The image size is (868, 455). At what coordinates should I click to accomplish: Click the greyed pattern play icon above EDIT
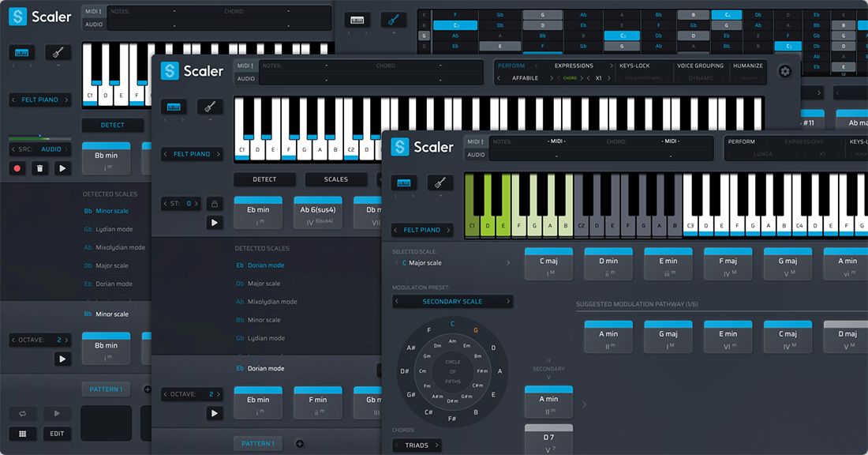click(x=57, y=413)
